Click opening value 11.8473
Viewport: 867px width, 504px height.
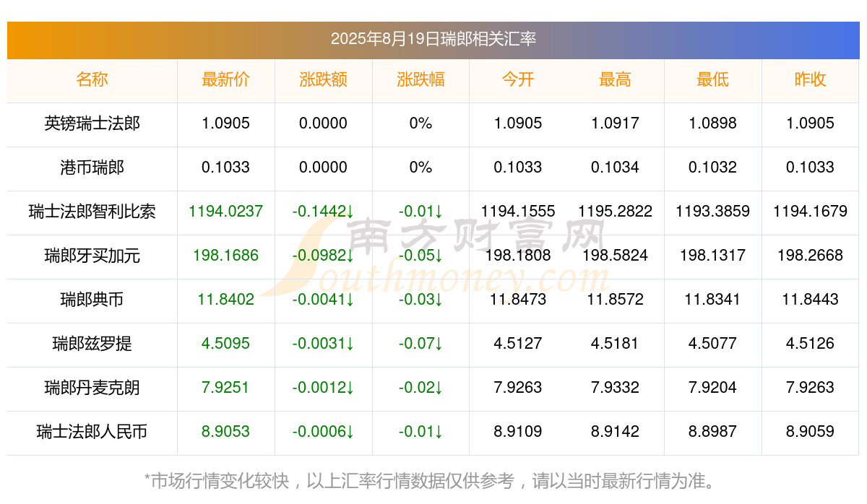[518, 300]
